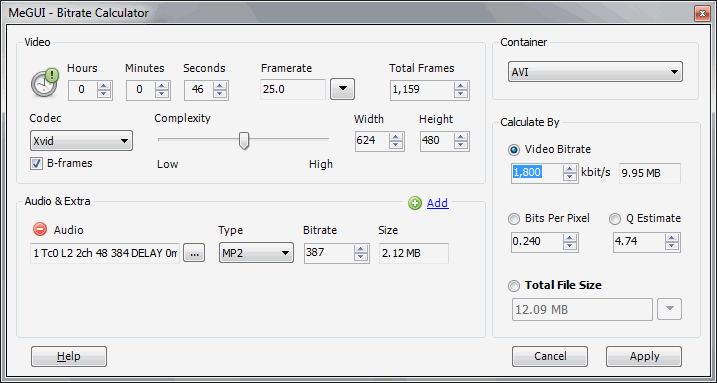Increase Minutes with the up arrow
The height and width of the screenshot is (383, 717).
(162, 86)
